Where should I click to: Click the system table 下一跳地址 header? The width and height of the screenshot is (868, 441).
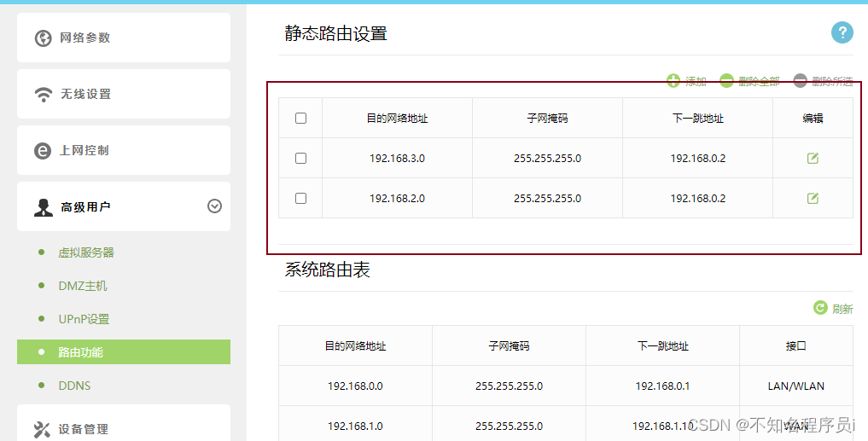tap(662, 345)
